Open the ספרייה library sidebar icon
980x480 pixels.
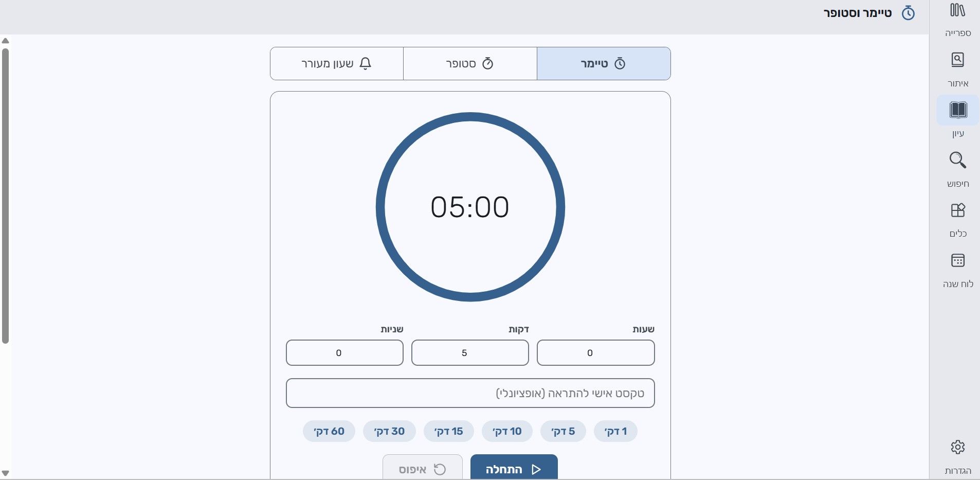point(958,11)
